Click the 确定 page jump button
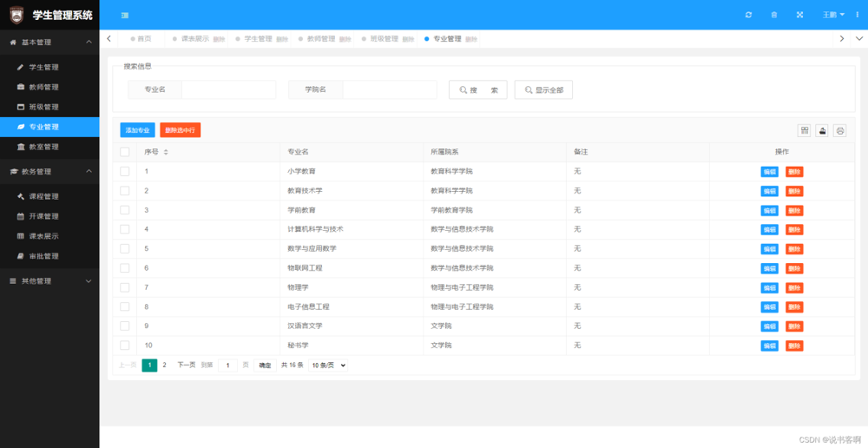This screenshot has width=868, height=448. [x=265, y=366]
